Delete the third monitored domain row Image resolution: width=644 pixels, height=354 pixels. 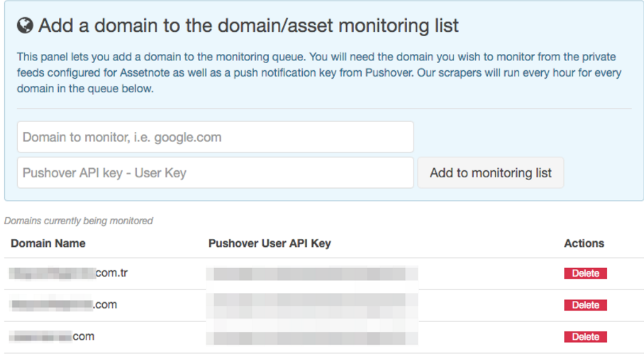pyautogui.click(x=585, y=337)
